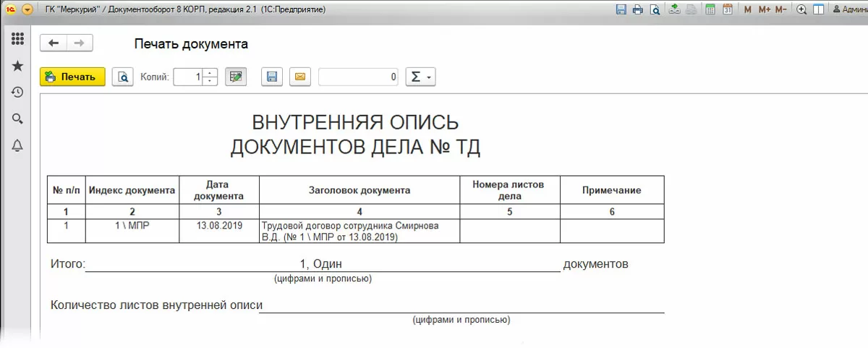Open main menu dropdown arrow in title bar

(27, 10)
